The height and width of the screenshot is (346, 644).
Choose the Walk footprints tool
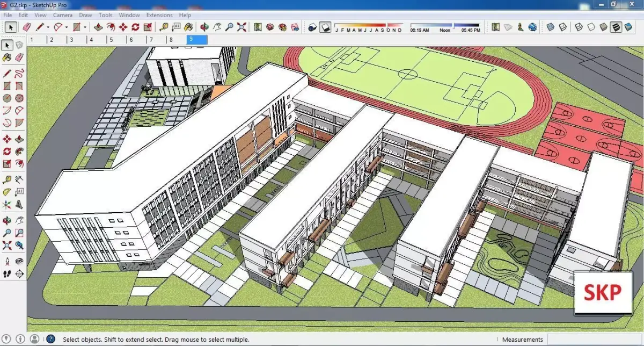point(7,274)
